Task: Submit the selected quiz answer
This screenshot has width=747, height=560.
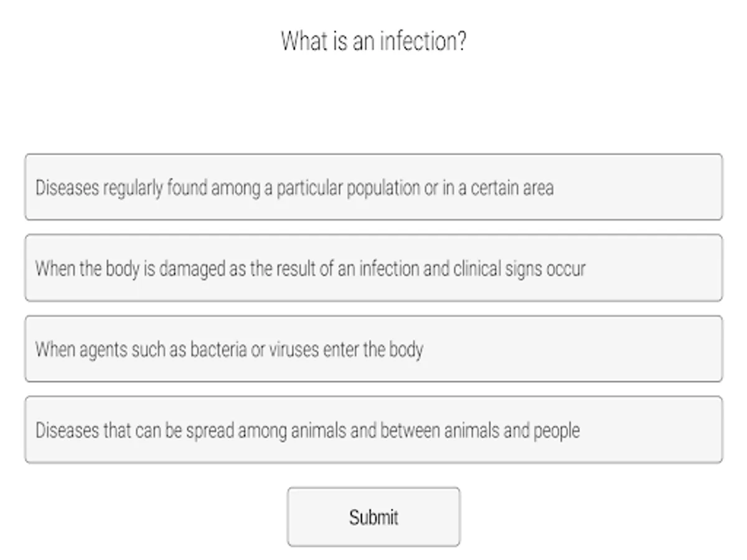Action: point(374,517)
